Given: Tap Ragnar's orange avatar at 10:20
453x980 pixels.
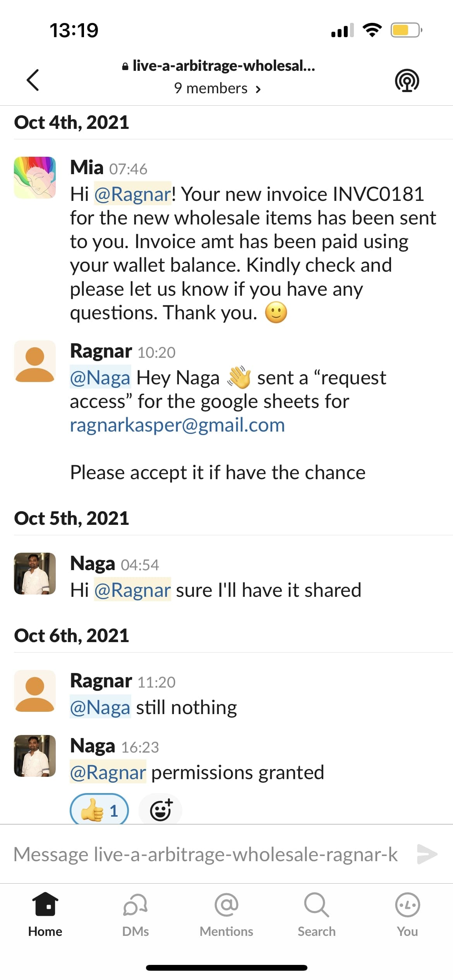Looking at the screenshot, I should 35,361.
